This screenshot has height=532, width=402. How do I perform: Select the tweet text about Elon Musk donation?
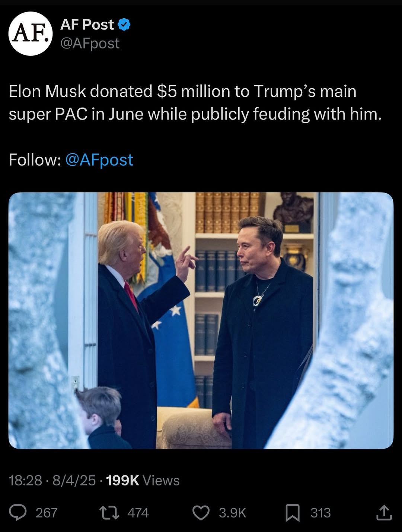[195, 103]
